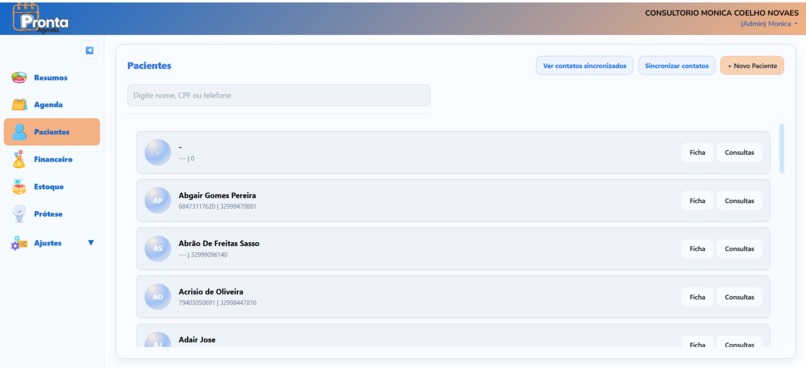Click the Agenda calendar icon

coord(19,104)
